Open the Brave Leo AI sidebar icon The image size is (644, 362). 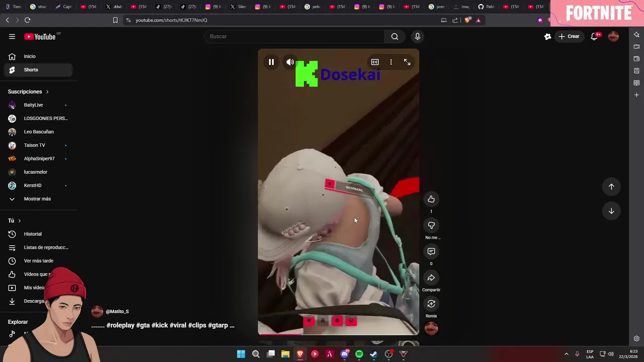pos(636,35)
